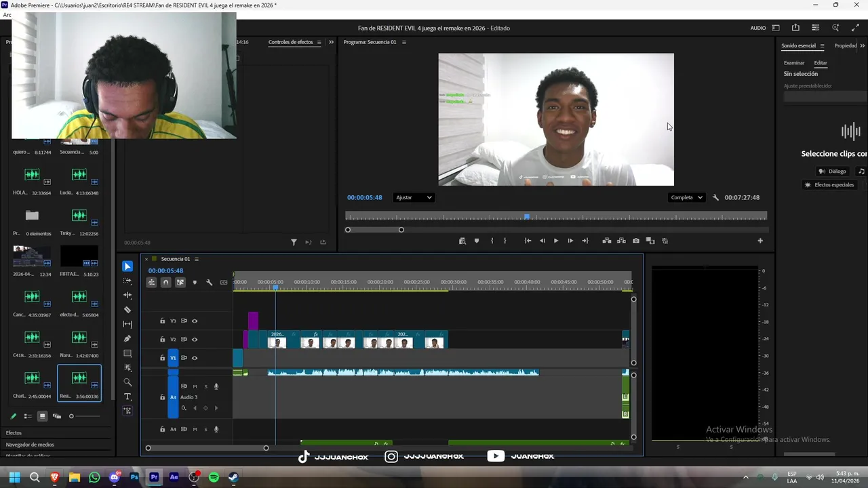Viewport: 868px width, 488px height.
Task: Open the Completa playback resolution dropdown
Action: (x=687, y=197)
